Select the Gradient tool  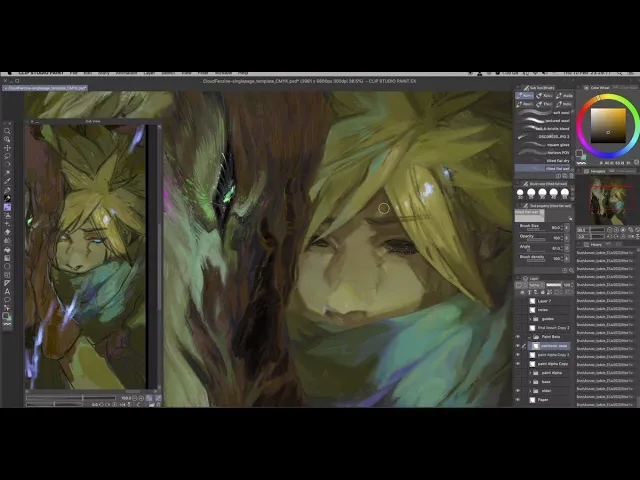tap(7, 258)
